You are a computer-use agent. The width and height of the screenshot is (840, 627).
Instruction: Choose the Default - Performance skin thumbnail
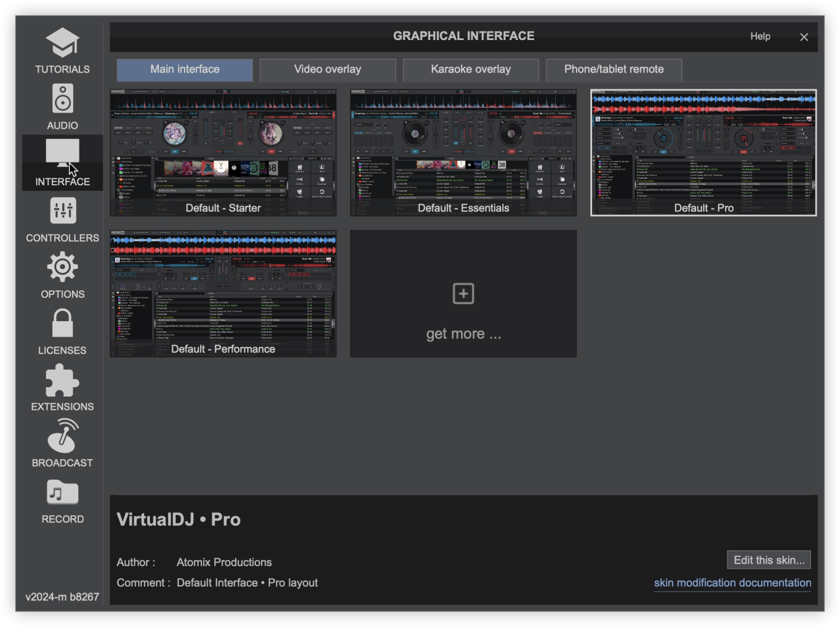point(223,294)
